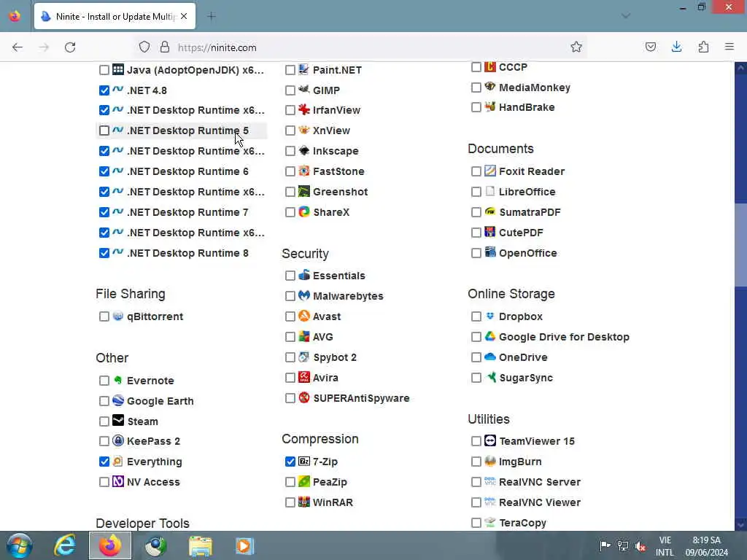The height and width of the screenshot is (560, 747).
Task: Tick the SumatraPDF checkbox
Action: 476,212
